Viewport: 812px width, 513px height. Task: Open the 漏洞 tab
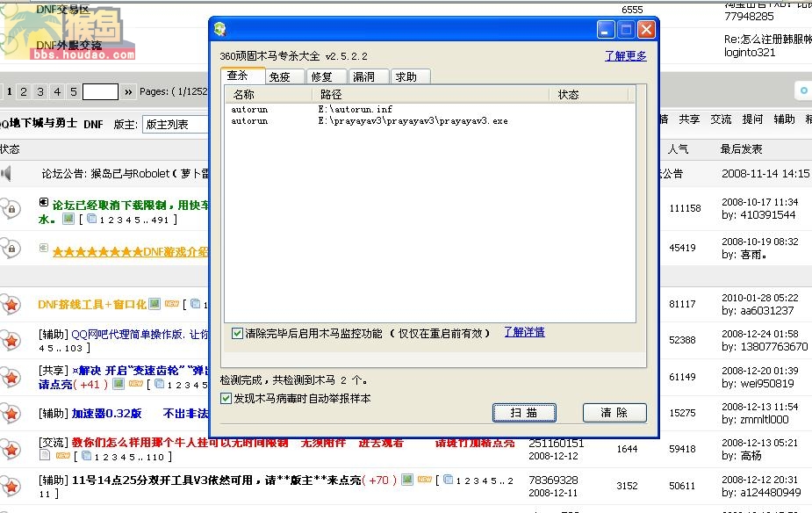tap(369, 76)
